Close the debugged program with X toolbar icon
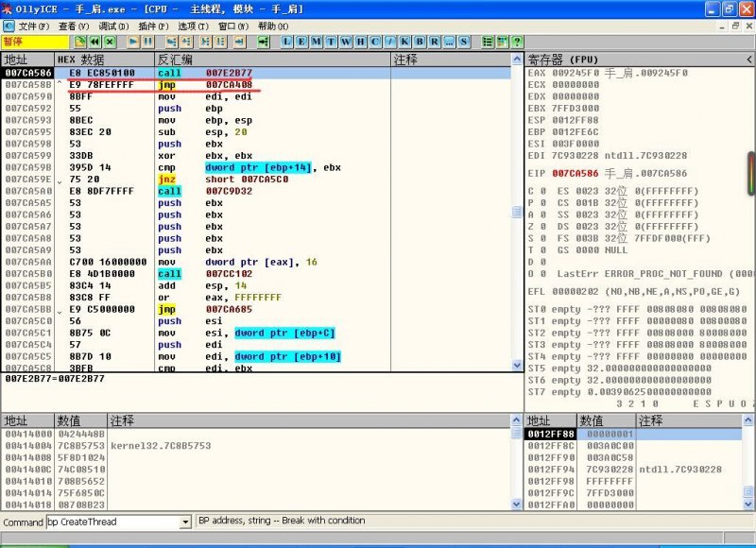The height and width of the screenshot is (548, 756). (111, 43)
